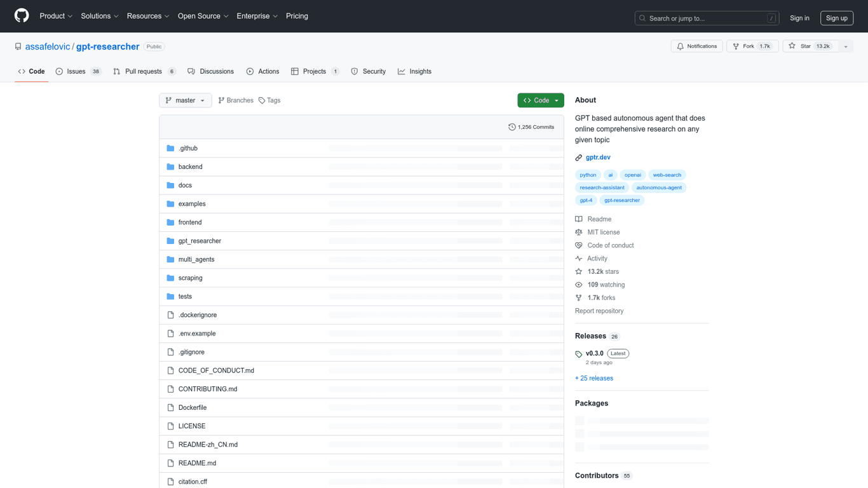This screenshot has height=488, width=868.
Task: Select the research-assistant topic tag
Action: (602, 187)
